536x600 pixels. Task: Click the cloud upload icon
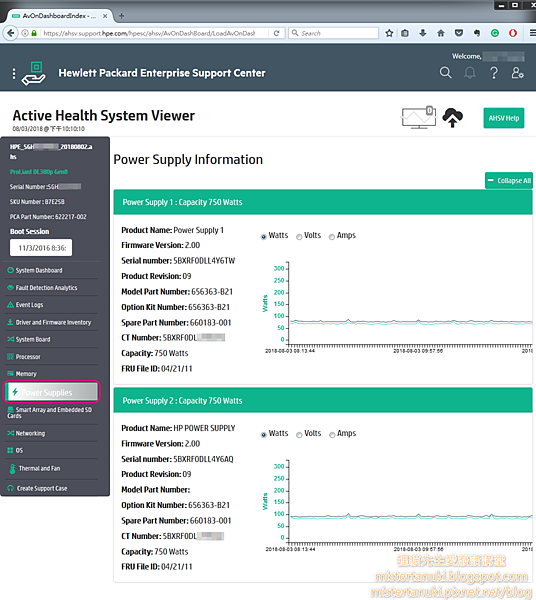point(453,117)
